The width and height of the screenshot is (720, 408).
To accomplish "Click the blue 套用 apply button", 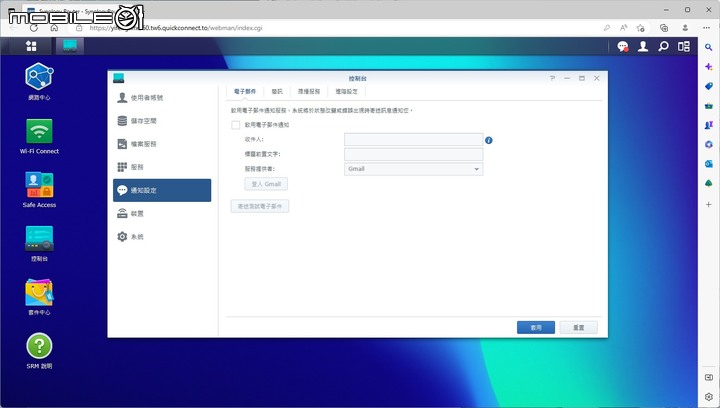I will pyautogui.click(x=536, y=328).
